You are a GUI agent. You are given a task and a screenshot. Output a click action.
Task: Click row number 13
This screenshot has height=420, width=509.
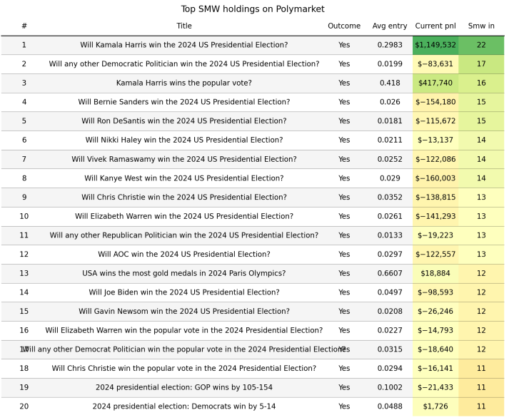tap(24, 273)
